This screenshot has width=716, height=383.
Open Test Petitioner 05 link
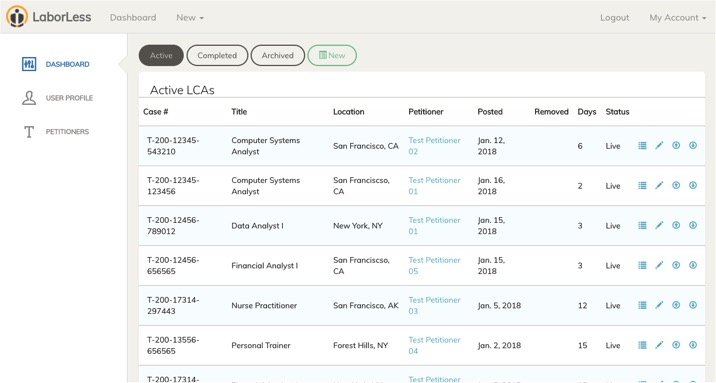tap(434, 265)
